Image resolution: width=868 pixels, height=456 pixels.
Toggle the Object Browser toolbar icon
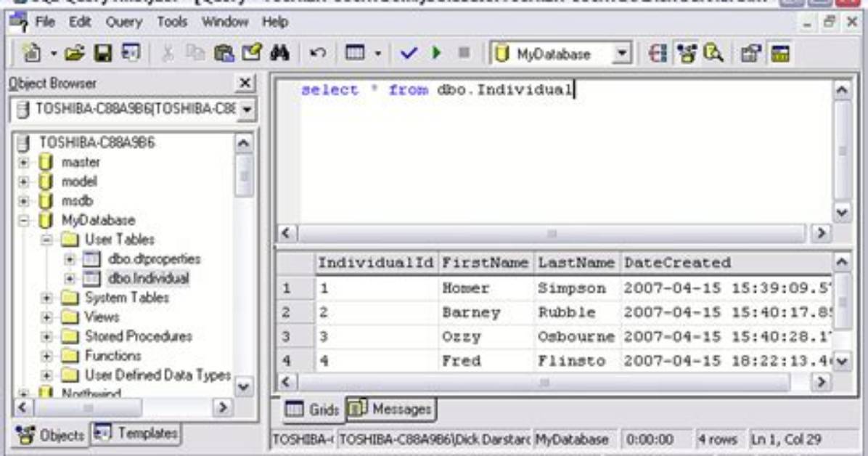click(687, 54)
